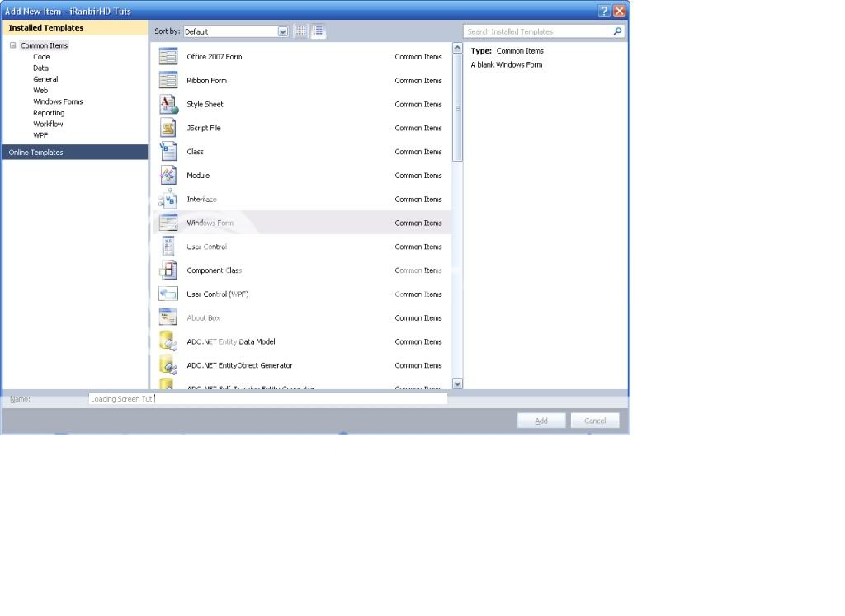This screenshot has height=616, width=845.
Task: Open the Online Templates section
Action: click(x=35, y=153)
